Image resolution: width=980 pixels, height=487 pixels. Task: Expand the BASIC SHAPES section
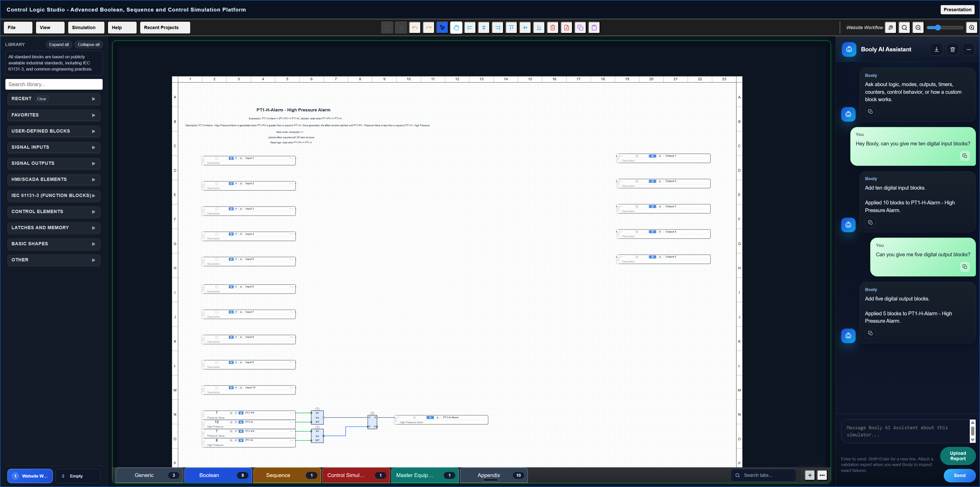pos(54,244)
